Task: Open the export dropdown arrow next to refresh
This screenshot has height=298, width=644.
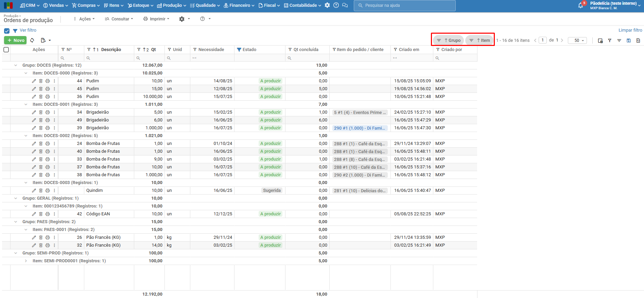Action: (50, 40)
